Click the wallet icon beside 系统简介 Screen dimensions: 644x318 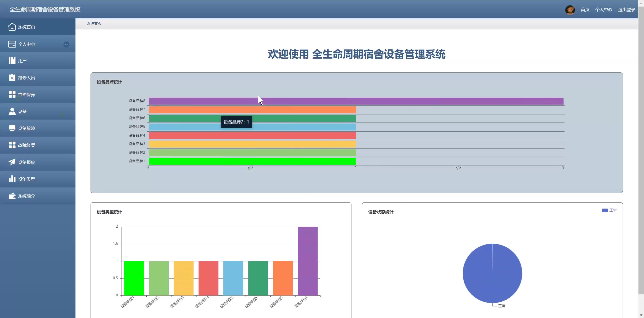coord(12,196)
